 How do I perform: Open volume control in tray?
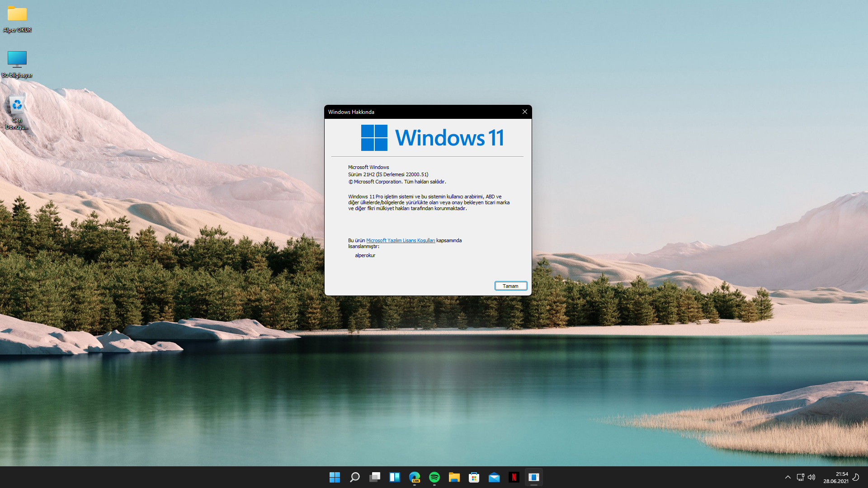click(x=811, y=477)
